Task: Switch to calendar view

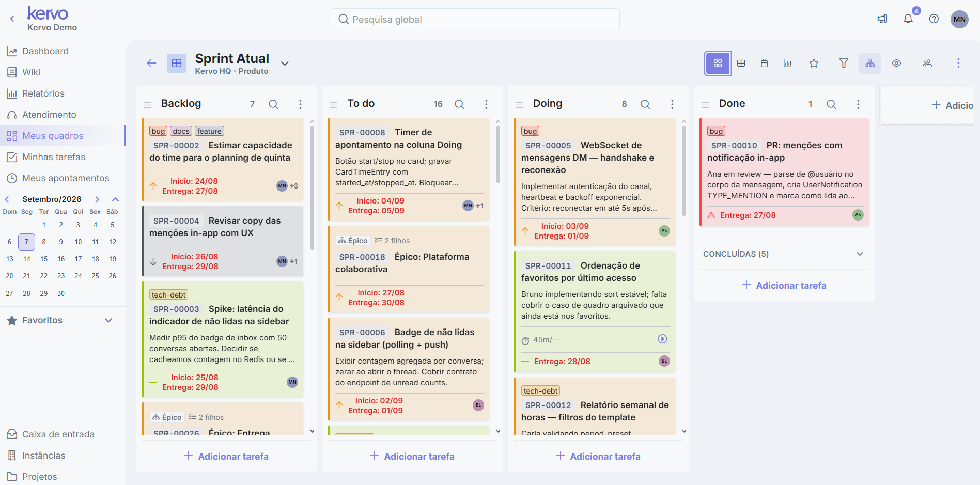Action: pyautogui.click(x=765, y=64)
